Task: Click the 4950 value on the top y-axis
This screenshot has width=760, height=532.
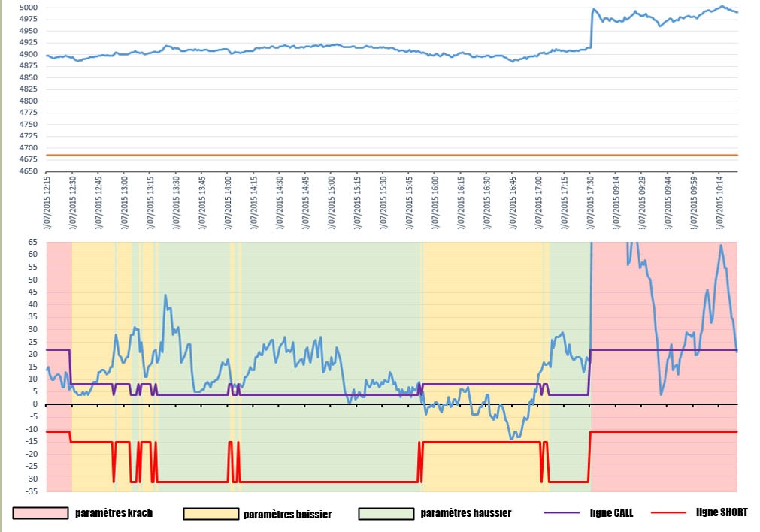Action: point(28,31)
